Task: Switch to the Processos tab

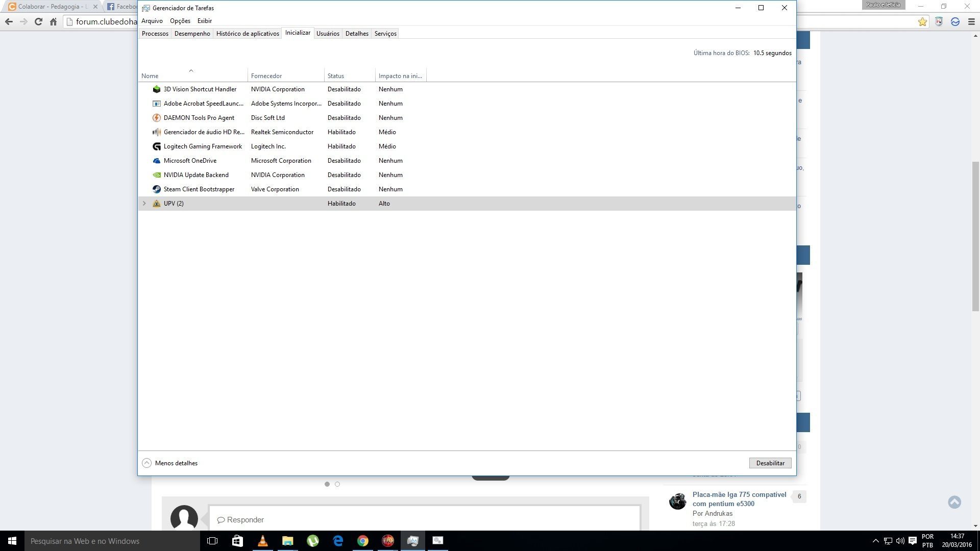Action: (x=155, y=34)
